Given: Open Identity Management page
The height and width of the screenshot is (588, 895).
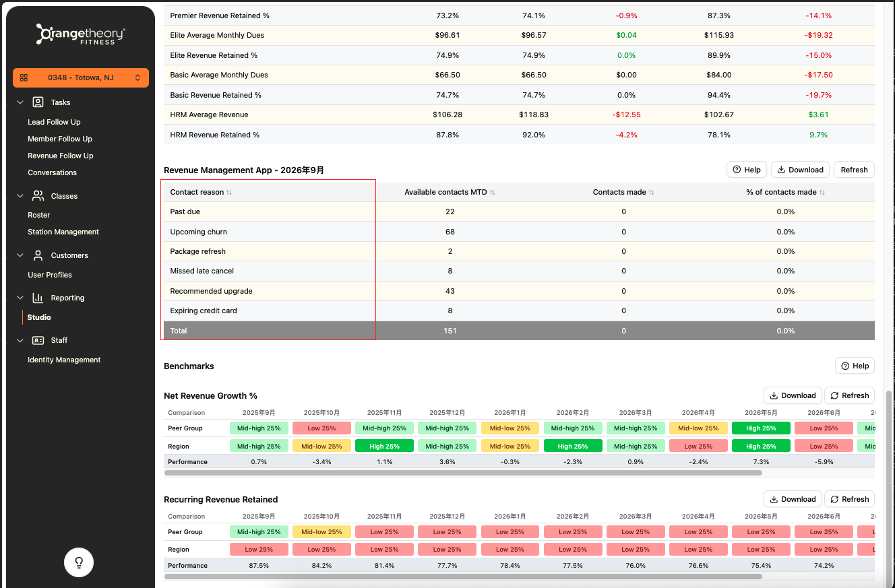Looking at the screenshot, I should (64, 360).
